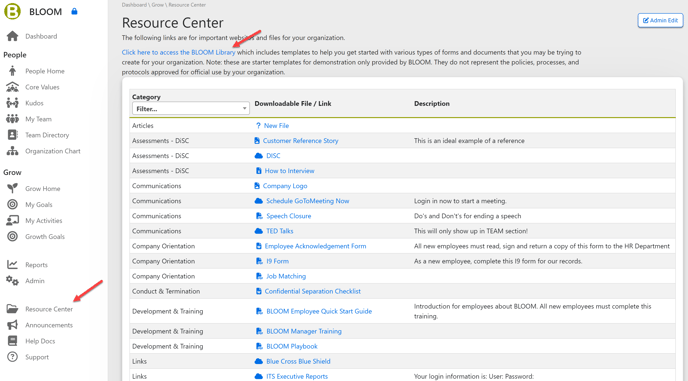Click the blue lock icon beside BLOOM
This screenshot has height=381, width=688.
tap(74, 11)
